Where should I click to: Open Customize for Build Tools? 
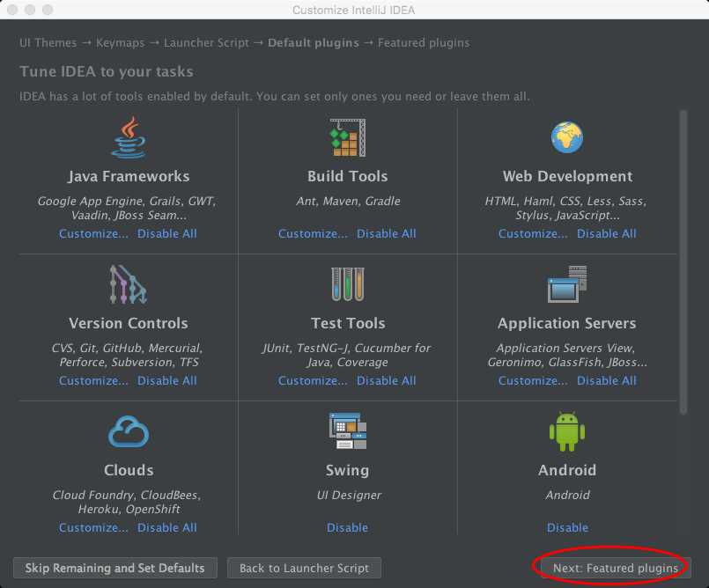point(313,233)
